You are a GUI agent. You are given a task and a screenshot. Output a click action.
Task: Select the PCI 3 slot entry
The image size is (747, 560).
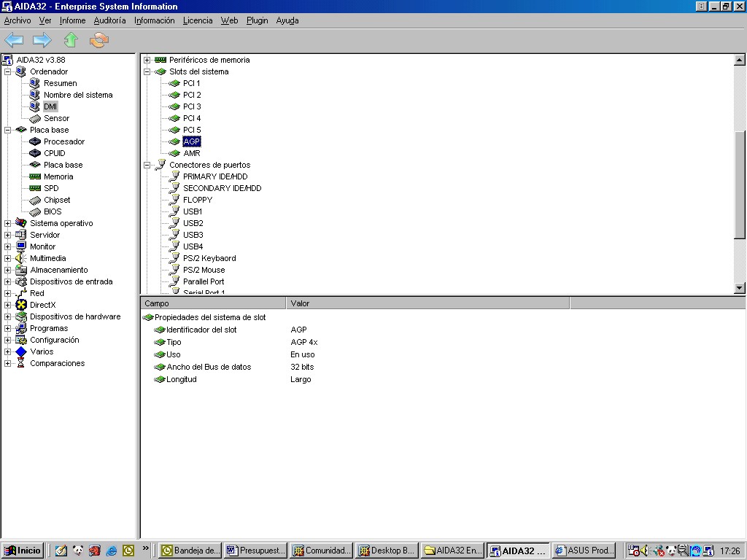tap(192, 106)
